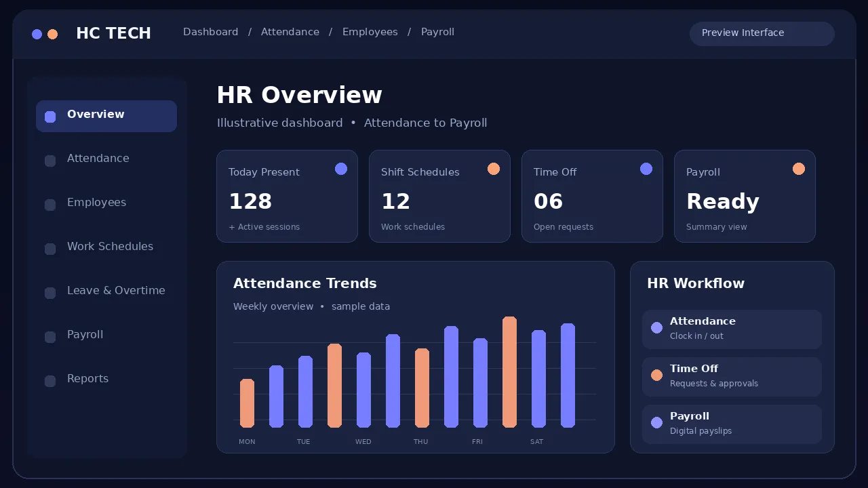The height and width of the screenshot is (488, 868).
Task: Open Attendance in the top breadcrumb
Action: click(x=290, y=32)
